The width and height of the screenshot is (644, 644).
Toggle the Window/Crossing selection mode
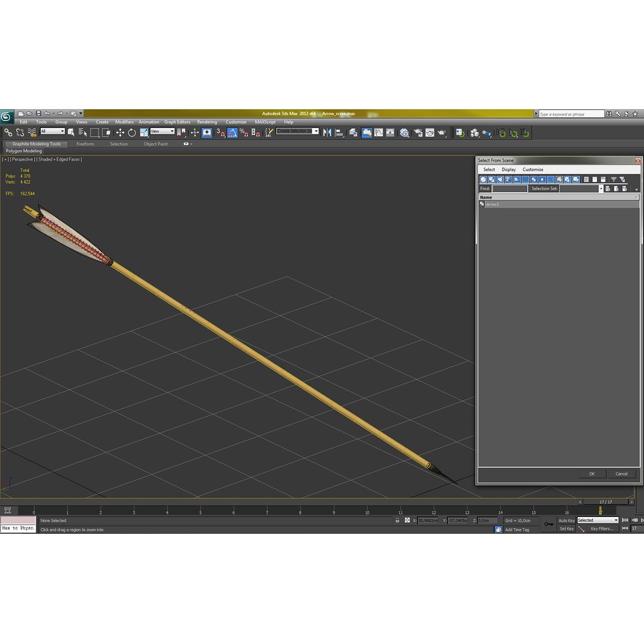coord(106,132)
